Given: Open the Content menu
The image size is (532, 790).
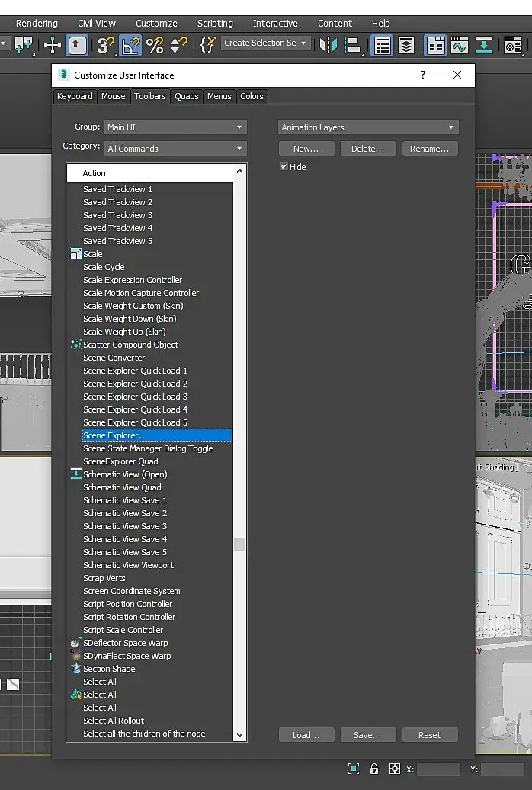Looking at the screenshot, I should pos(335,23).
